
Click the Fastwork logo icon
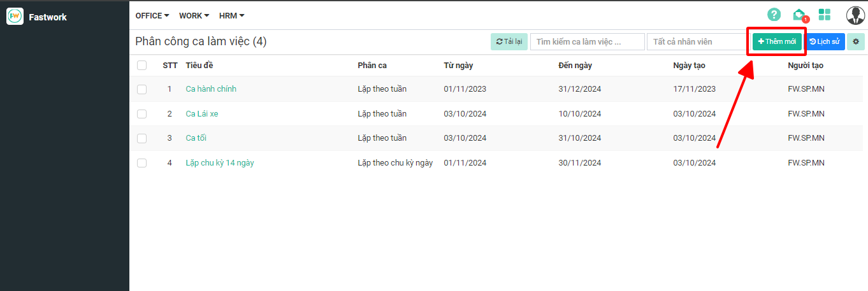[x=15, y=17]
